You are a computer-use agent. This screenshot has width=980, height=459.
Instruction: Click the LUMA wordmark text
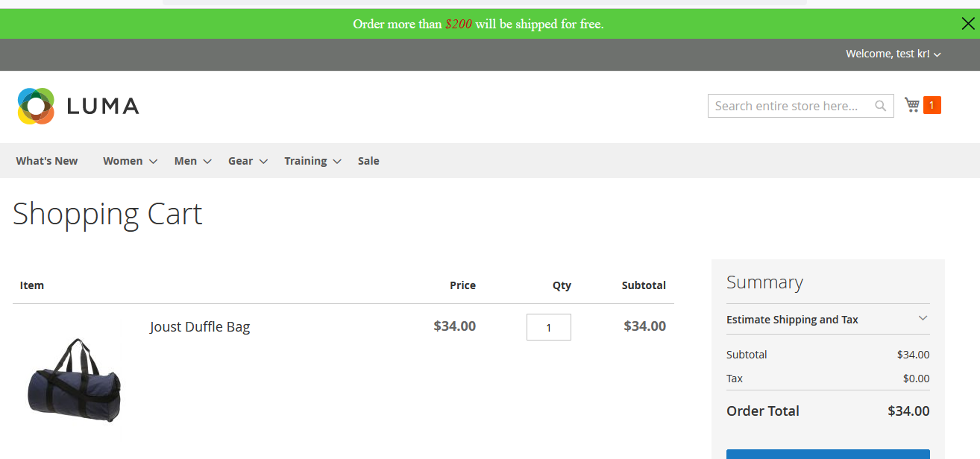click(x=103, y=106)
